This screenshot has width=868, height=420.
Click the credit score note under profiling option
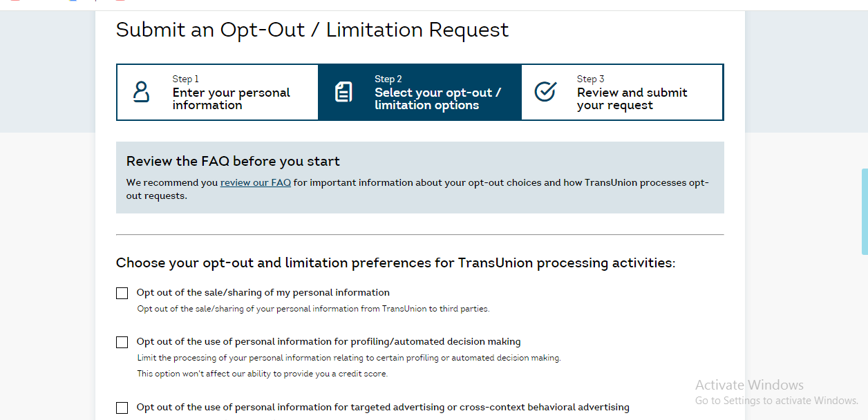[x=262, y=374]
